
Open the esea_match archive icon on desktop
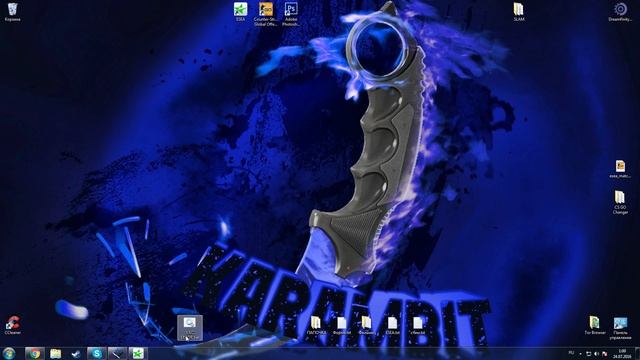(620, 169)
